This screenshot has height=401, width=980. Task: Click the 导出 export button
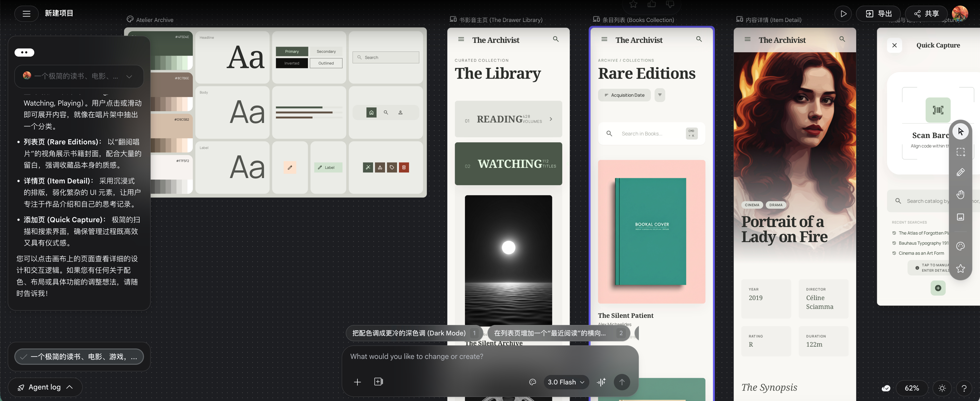(878, 14)
